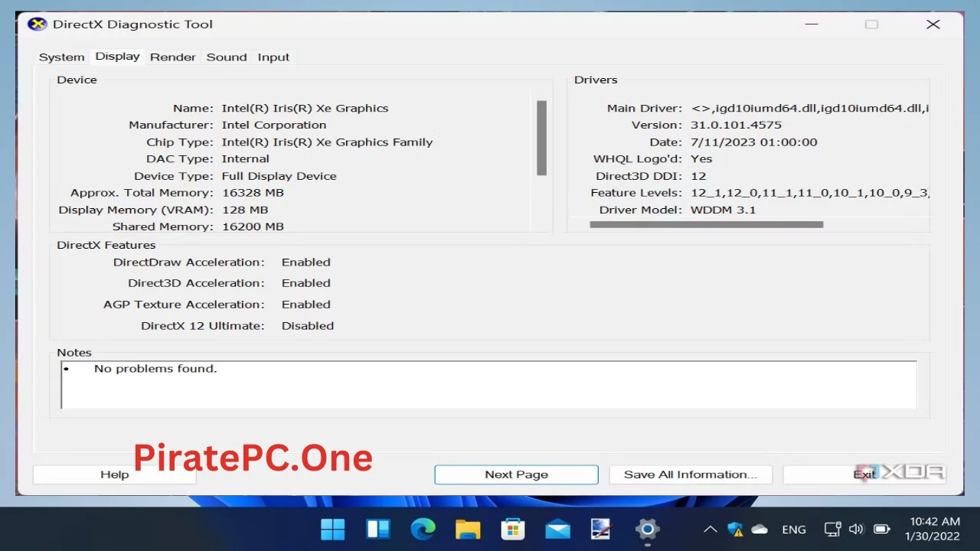Click Direct3D Acceleration Enabled value

tap(305, 283)
